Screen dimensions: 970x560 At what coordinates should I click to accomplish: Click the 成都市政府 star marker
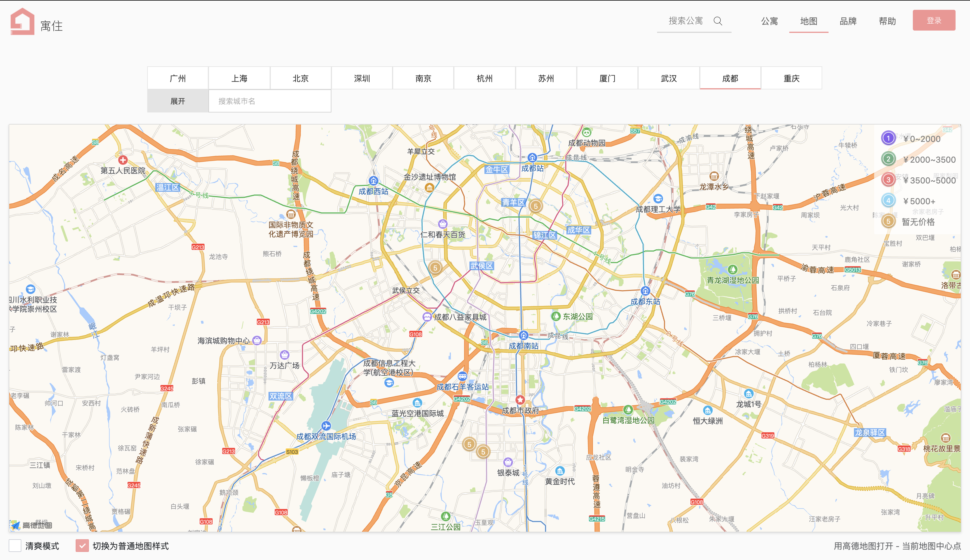tap(521, 400)
